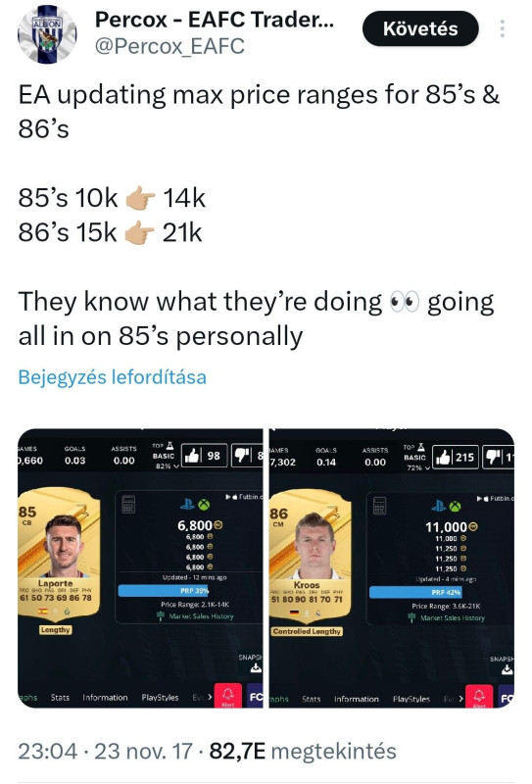The image size is (532, 784).
Task: Download snapshot icon on Kroos page
Action: (x=507, y=669)
